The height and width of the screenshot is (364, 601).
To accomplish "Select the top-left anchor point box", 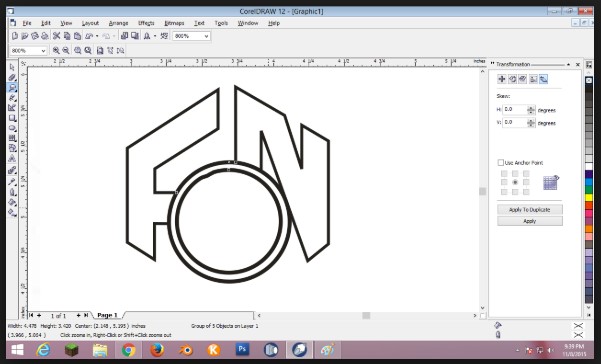I will click(x=504, y=174).
